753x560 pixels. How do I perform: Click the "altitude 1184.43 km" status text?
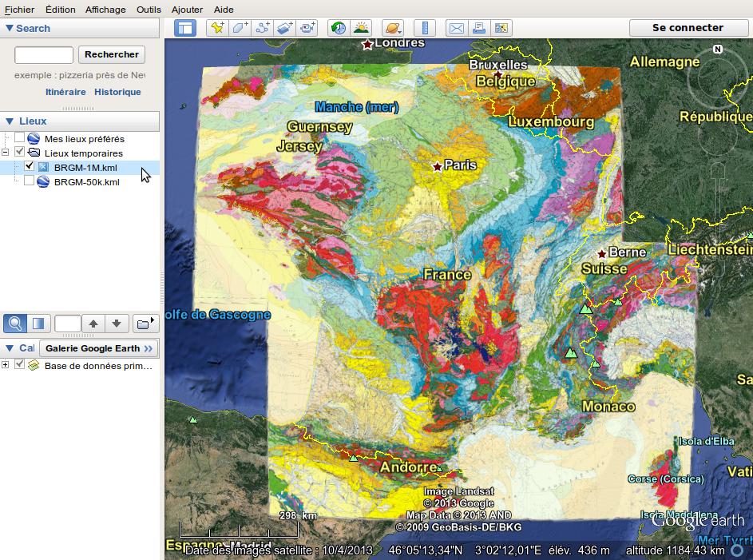point(676,550)
